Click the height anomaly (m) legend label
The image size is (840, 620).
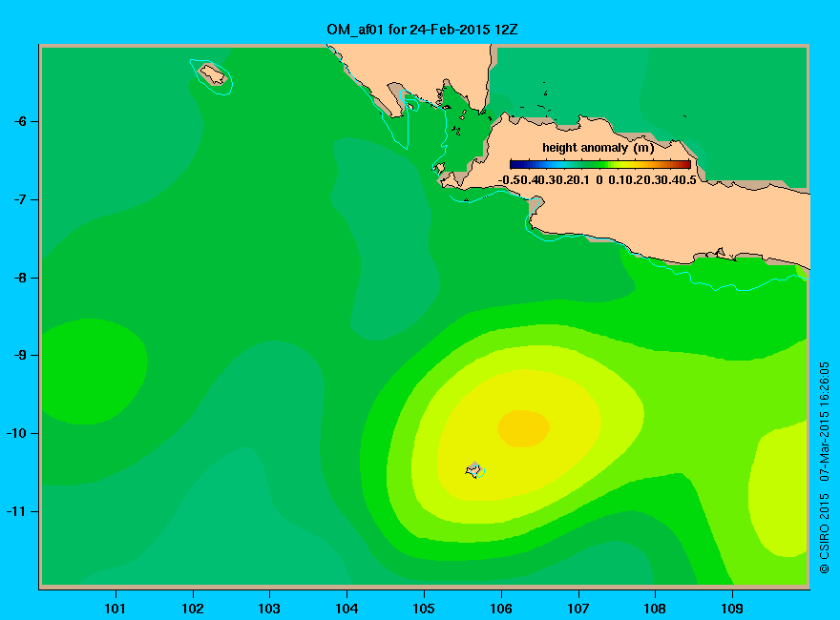[598, 148]
